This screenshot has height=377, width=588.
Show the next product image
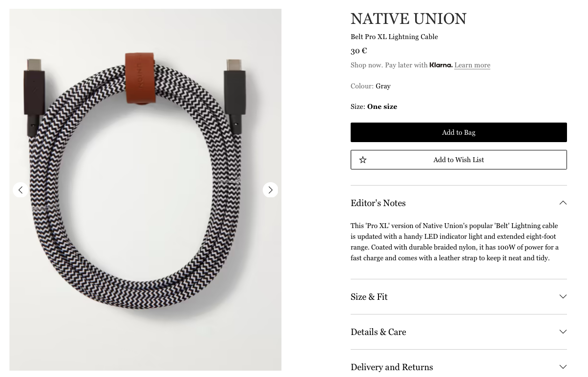coord(270,190)
